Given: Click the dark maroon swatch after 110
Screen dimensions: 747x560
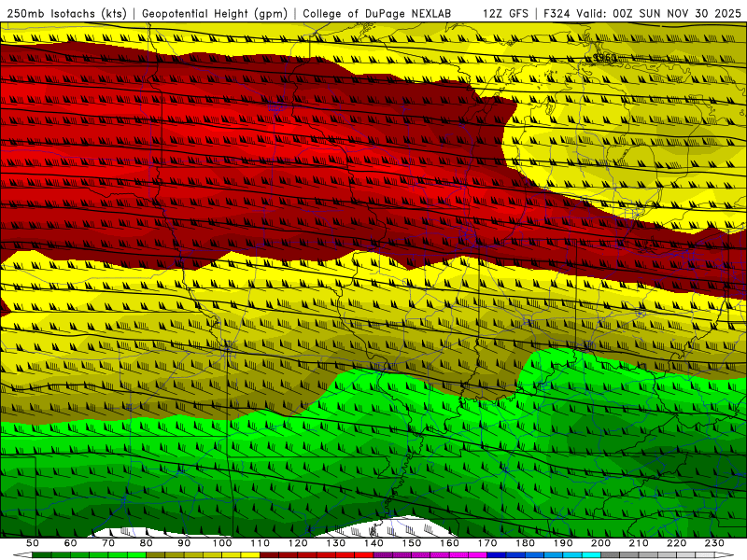Looking at the screenshot, I should (269, 554).
